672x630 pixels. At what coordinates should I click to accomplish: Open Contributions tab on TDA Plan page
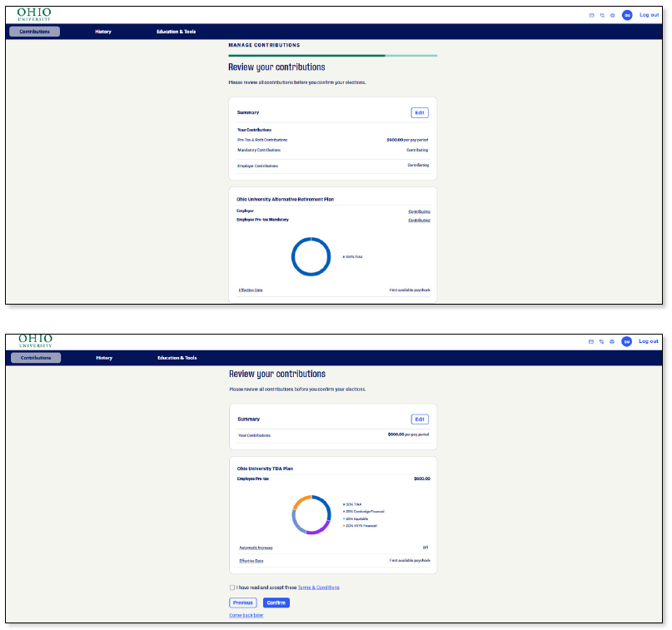tap(36, 358)
